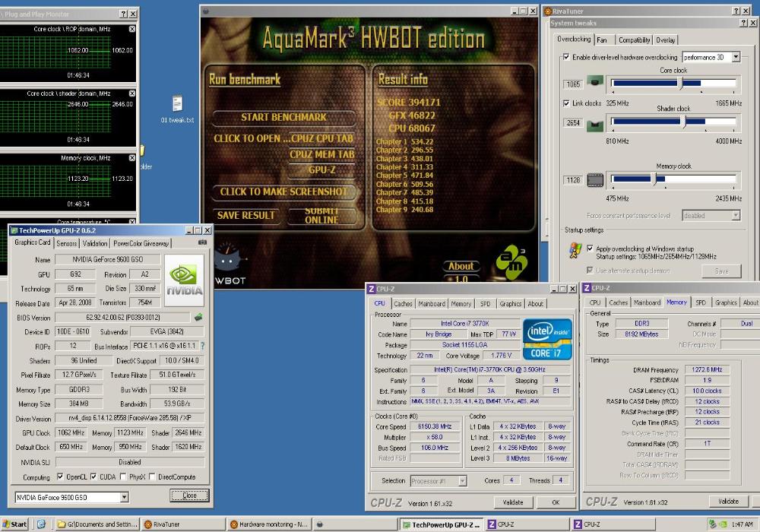Screen dimensions: 760x532
Task: Click the Bus Interface question mark icon
Action: tap(203, 346)
